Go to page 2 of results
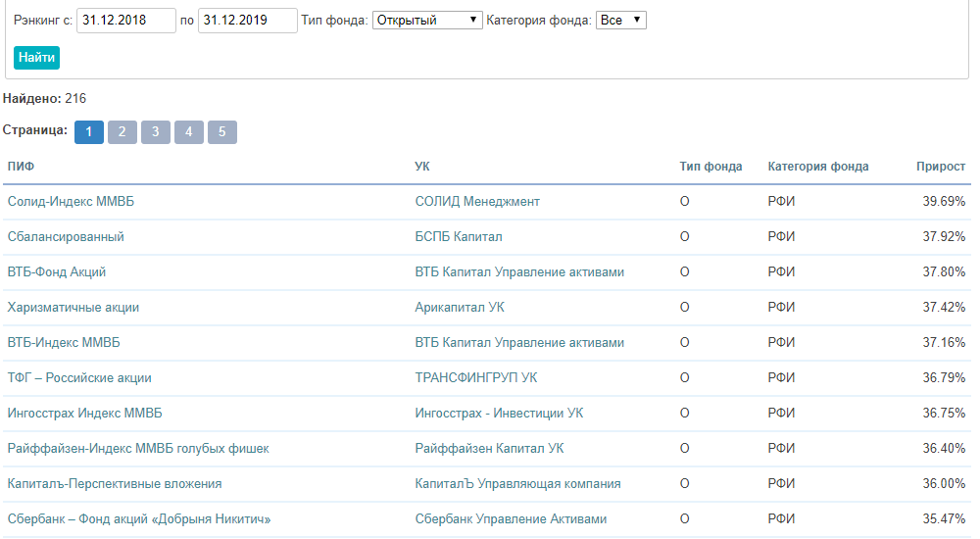The width and height of the screenshot is (980, 539). pos(122,132)
